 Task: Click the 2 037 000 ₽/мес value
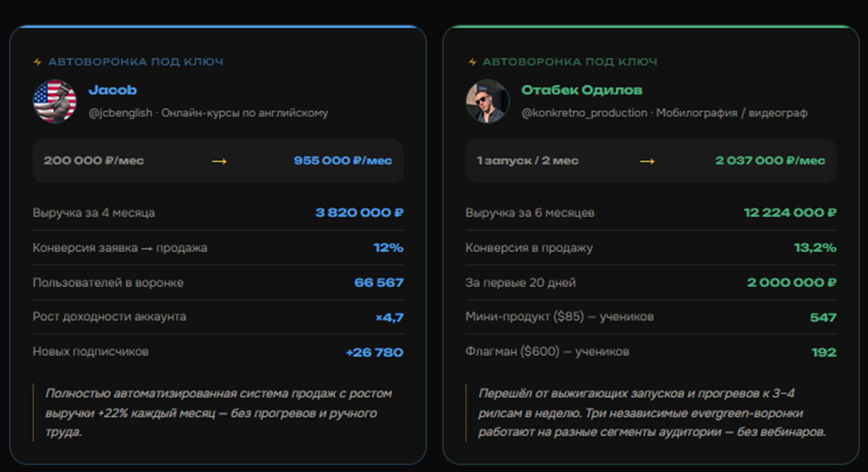(770, 161)
